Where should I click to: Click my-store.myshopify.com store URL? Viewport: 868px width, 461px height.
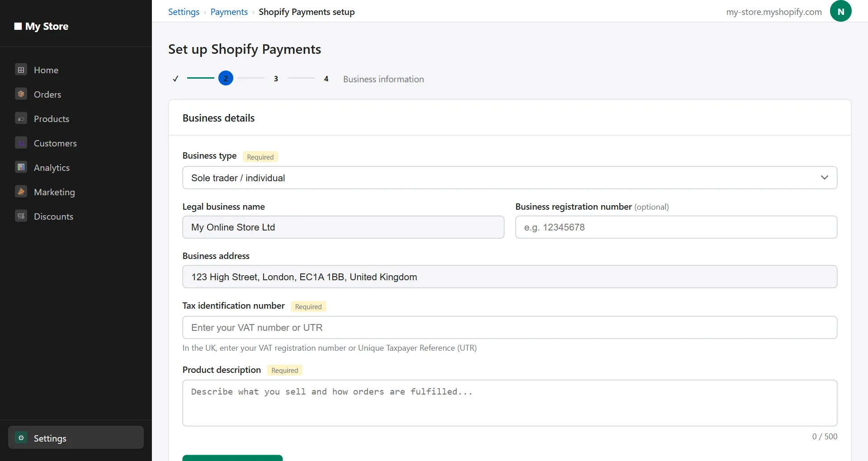click(x=774, y=12)
